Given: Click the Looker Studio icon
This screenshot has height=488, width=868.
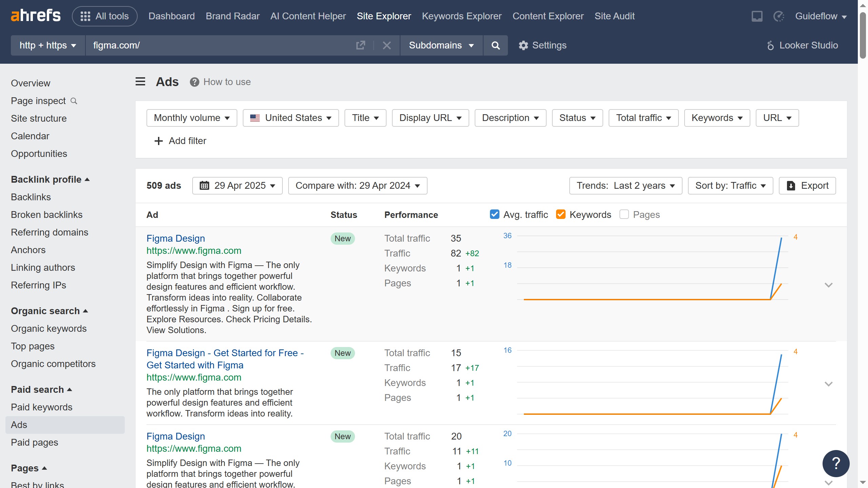Looking at the screenshot, I should point(770,45).
